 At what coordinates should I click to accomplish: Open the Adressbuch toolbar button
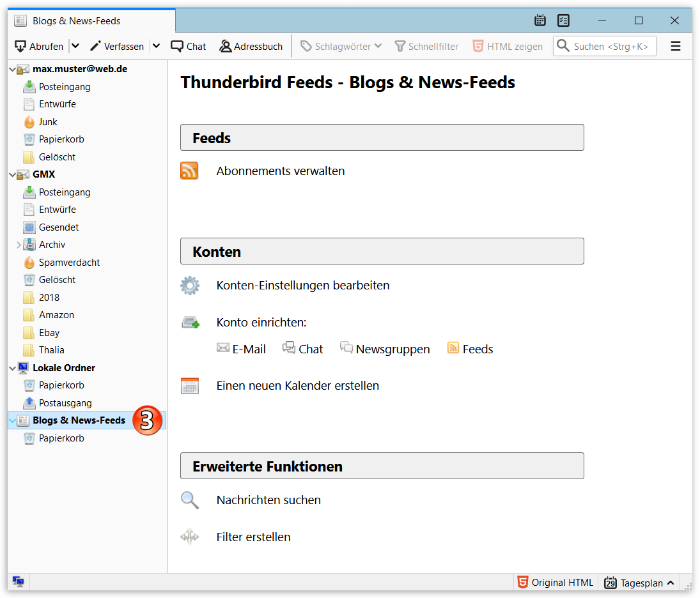click(x=251, y=46)
